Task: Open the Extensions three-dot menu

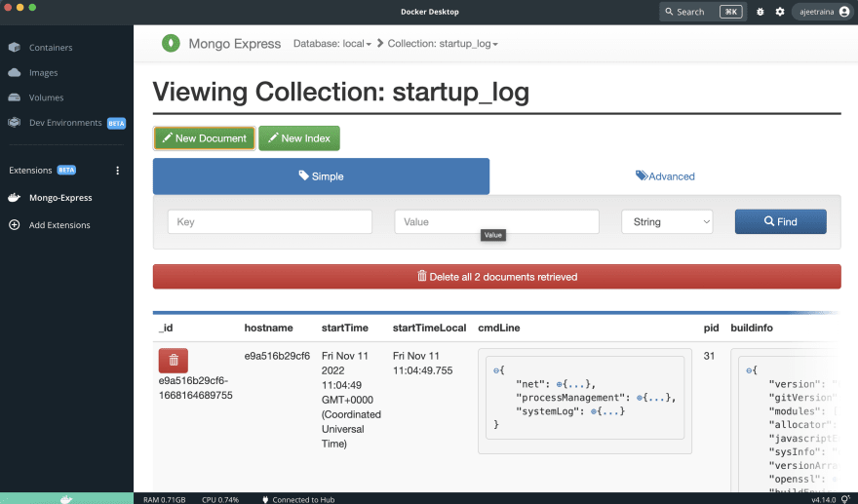Action: [117, 171]
